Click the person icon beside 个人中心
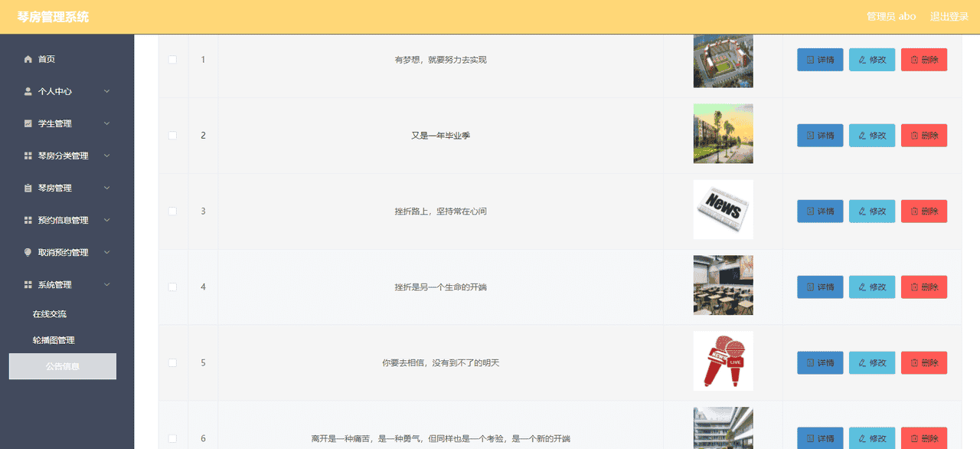 click(26, 91)
